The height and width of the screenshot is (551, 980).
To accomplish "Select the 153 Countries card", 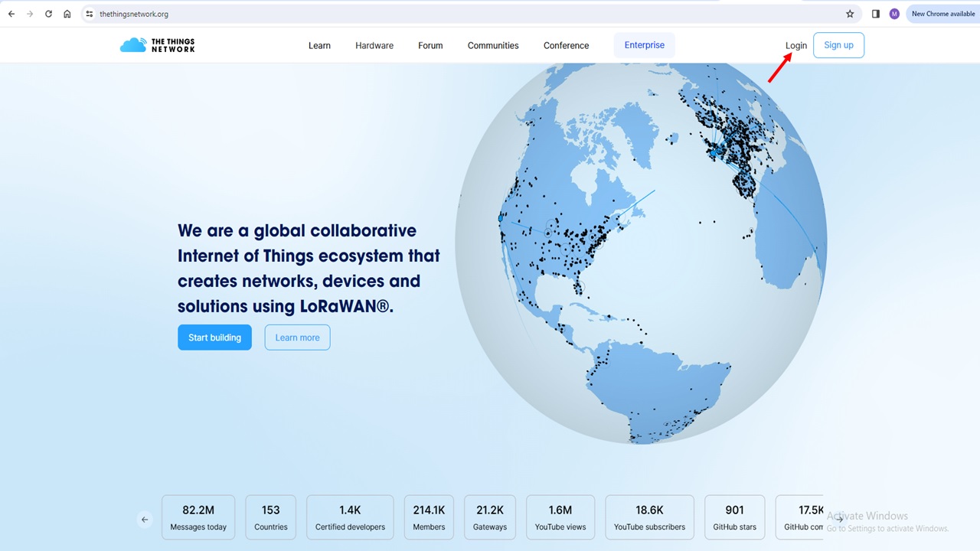I will tap(271, 517).
